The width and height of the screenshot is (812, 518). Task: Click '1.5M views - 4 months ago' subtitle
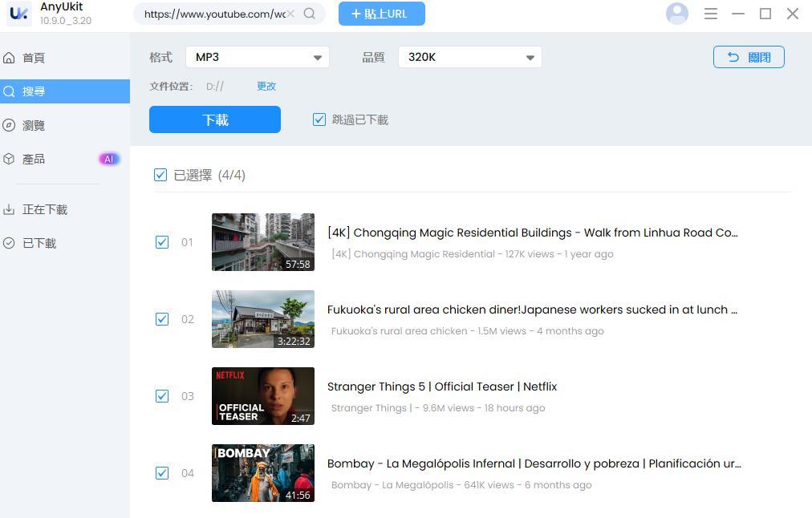(x=541, y=331)
